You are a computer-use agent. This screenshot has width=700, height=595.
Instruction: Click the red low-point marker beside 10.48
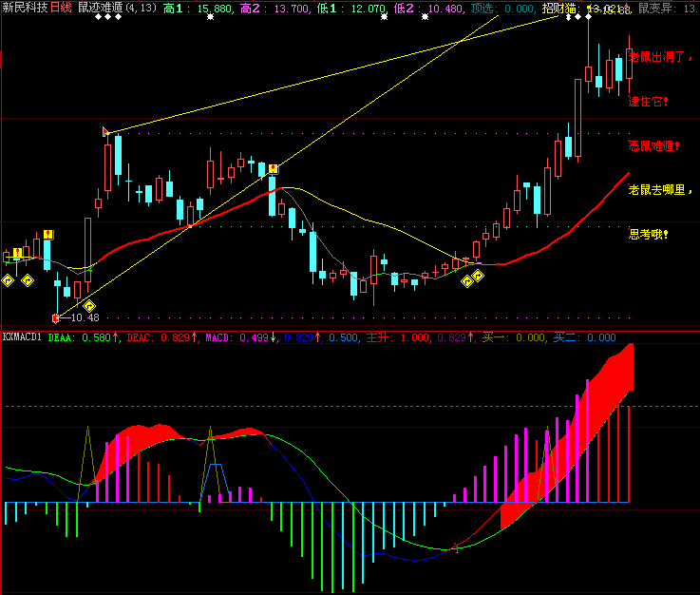click(x=55, y=318)
